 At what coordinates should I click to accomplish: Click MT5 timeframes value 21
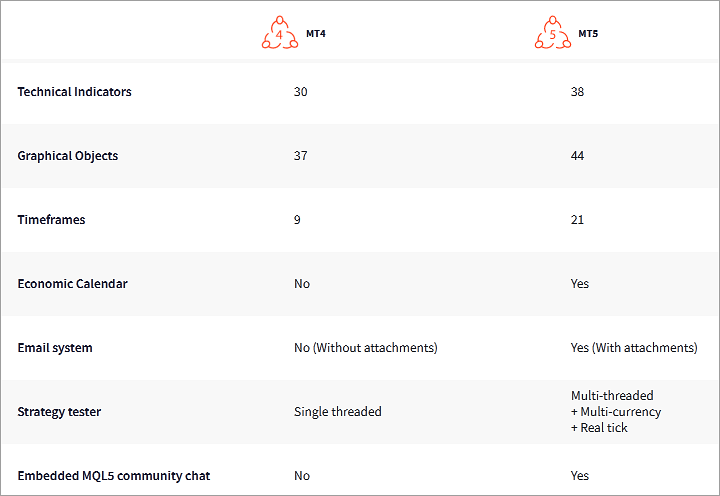click(x=577, y=220)
